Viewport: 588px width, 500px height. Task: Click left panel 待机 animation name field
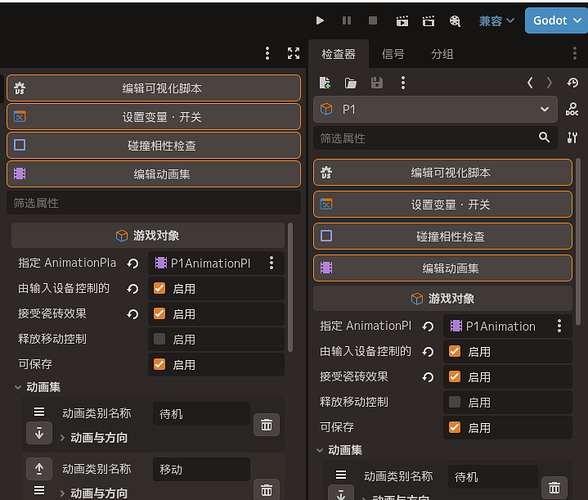coord(201,414)
